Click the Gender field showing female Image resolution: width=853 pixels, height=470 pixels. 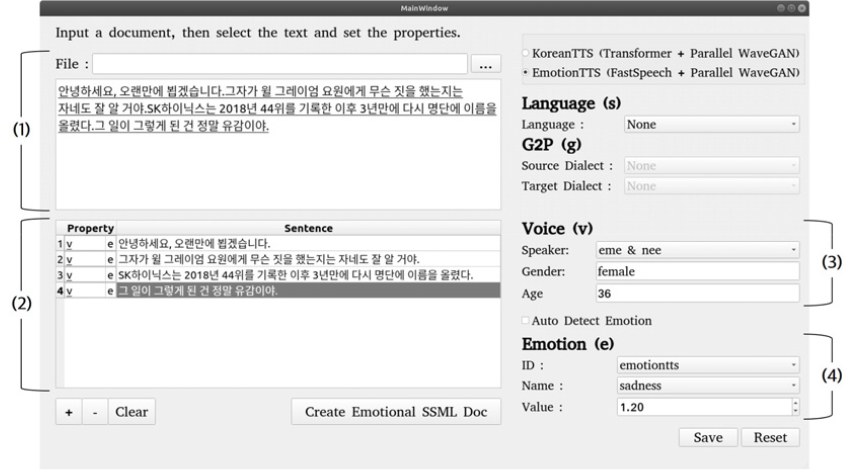coord(697,271)
